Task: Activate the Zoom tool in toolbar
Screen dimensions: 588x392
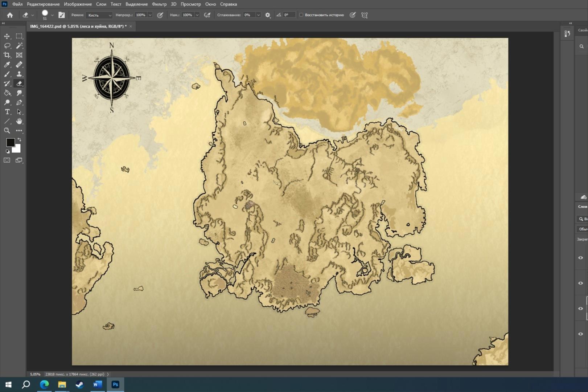Action: (x=7, y=131)
